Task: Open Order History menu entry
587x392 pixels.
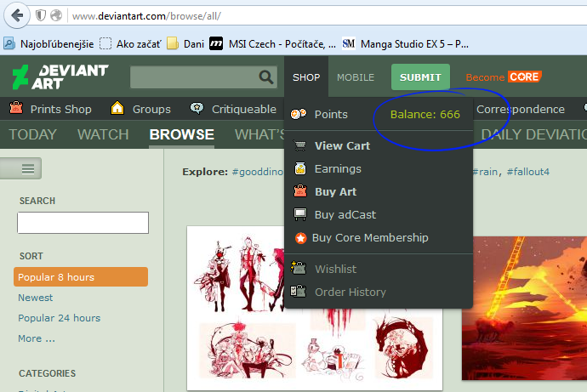Action: point(350,292)
